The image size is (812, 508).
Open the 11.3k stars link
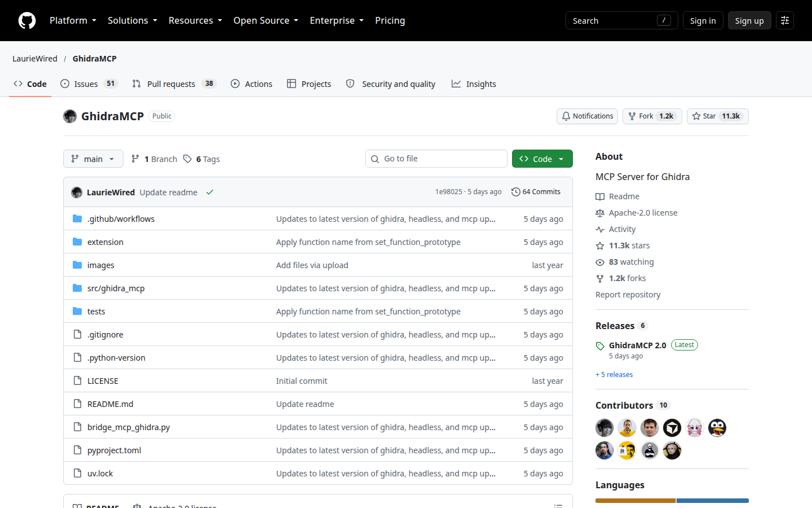[x=623, y=246]
